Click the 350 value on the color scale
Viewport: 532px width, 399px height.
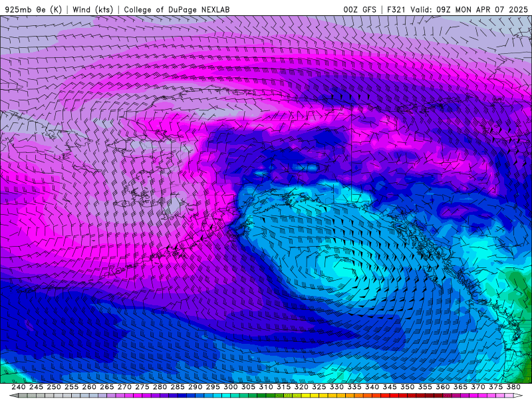coord(407,387)
